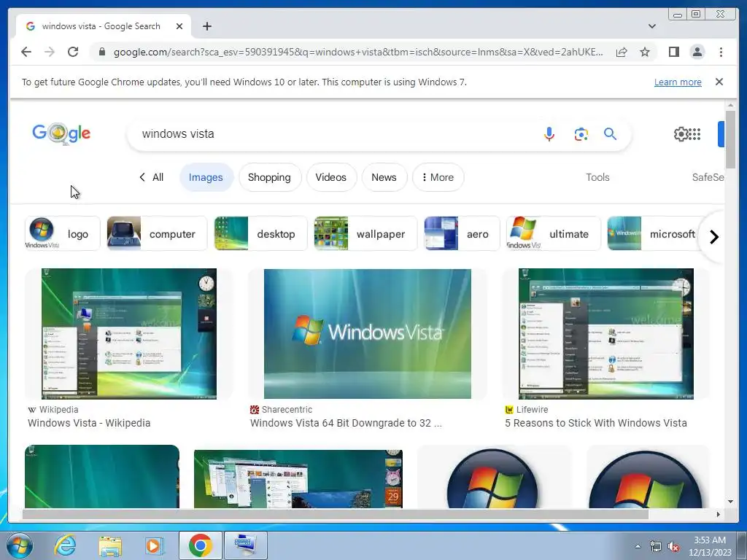The image size is (747, 560).
Task: Open the network tray icon
Action: 656,547
